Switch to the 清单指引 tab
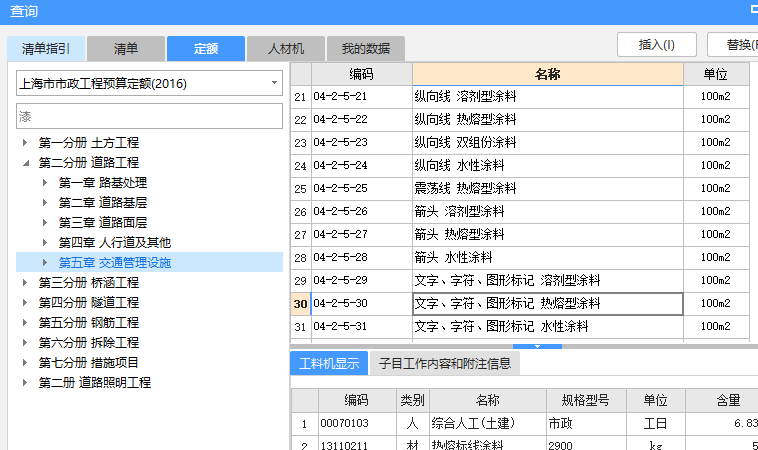The image size is (758, 450). click(x=46, y=49)
